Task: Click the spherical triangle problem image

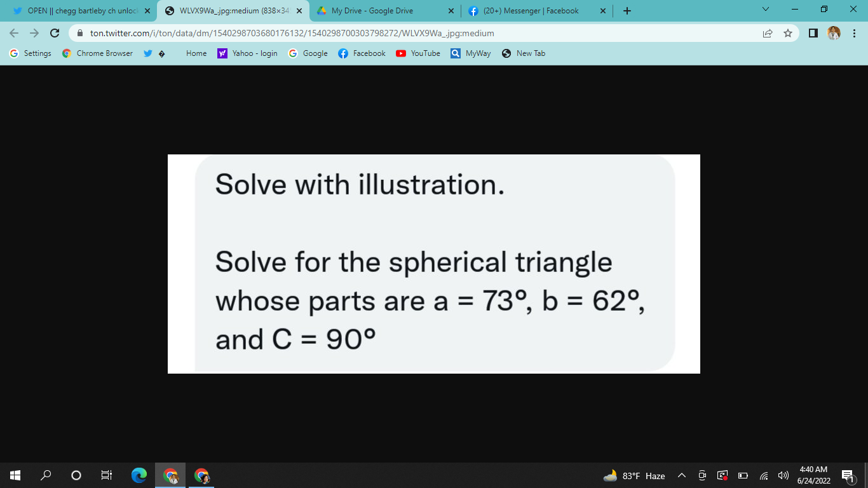Action: 434,264
